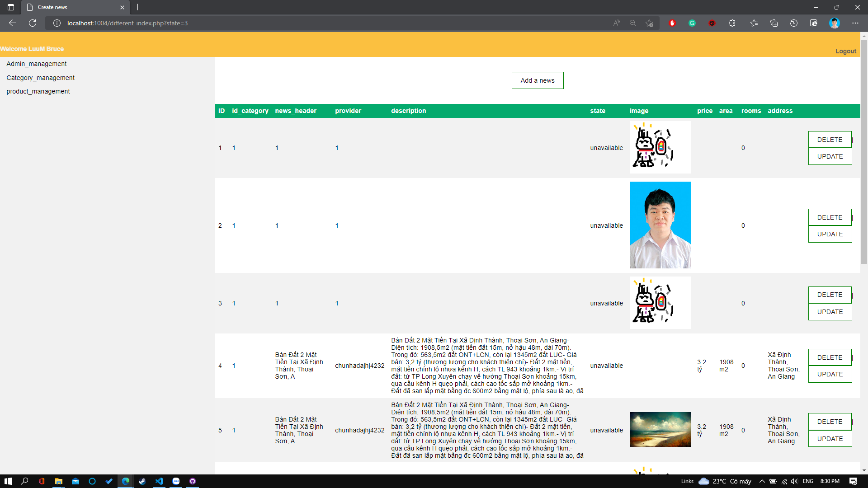Open tab actions menu icon
Image resolution: width=868 pixels, height=488 pixels.
(11, 7)
